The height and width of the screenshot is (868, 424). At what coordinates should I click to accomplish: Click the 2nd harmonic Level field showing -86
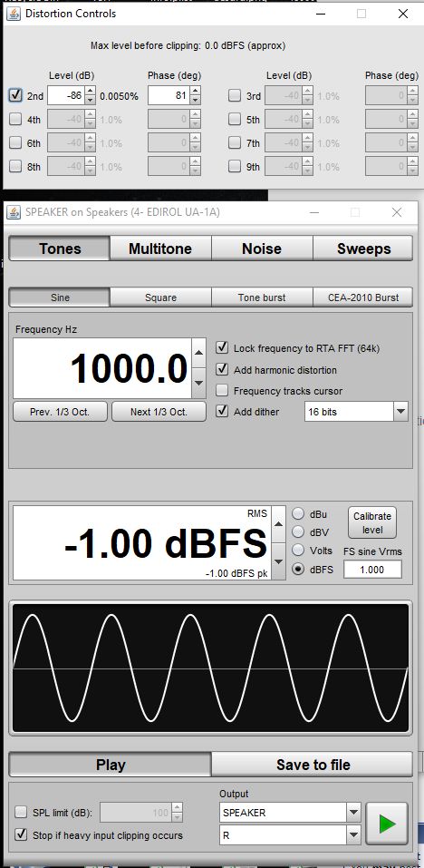pos(66,96)
